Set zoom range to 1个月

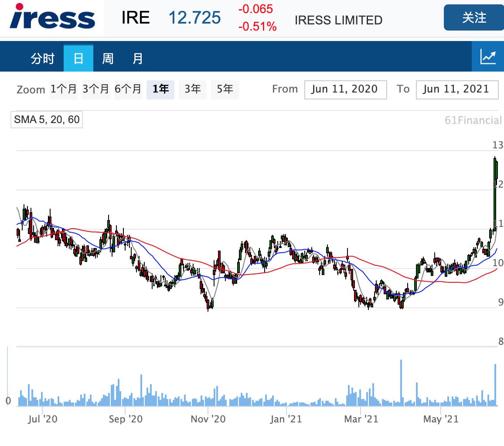tap(64, 89)
